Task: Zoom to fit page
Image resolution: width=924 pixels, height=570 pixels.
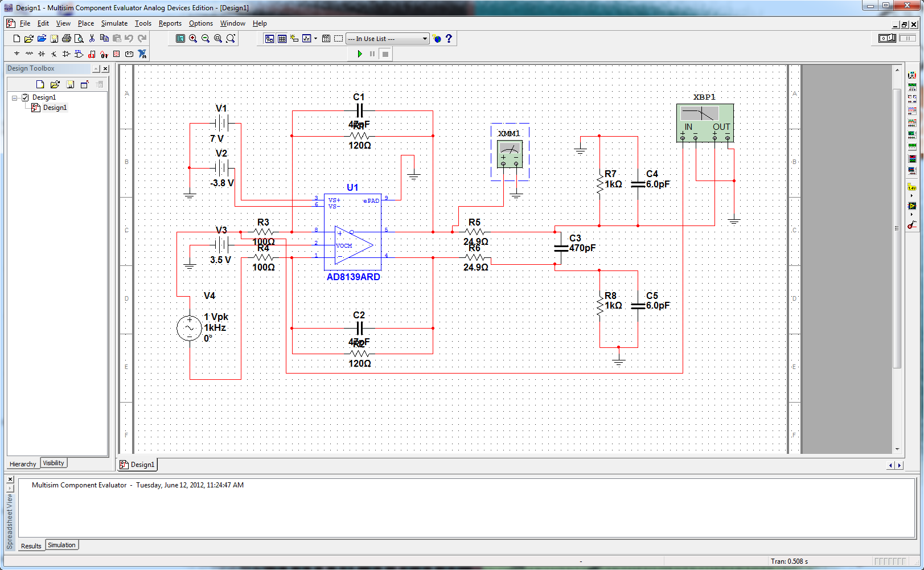Action: click(x=231, y=39)
